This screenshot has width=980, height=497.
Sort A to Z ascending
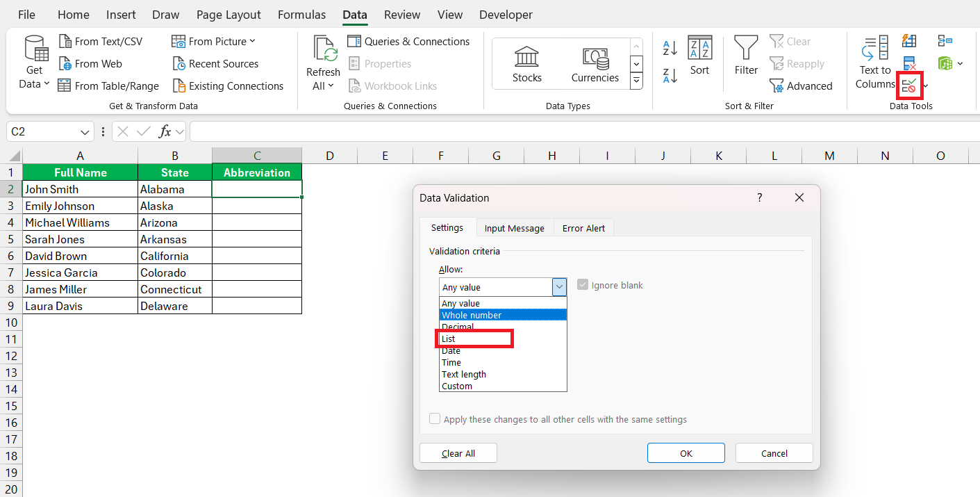pos(670,48)
